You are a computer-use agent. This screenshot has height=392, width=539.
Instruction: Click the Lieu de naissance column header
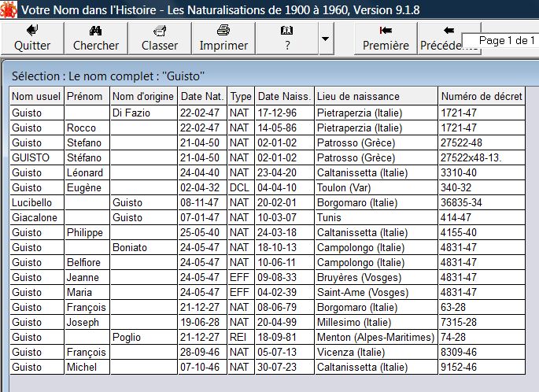coord(376,97)
